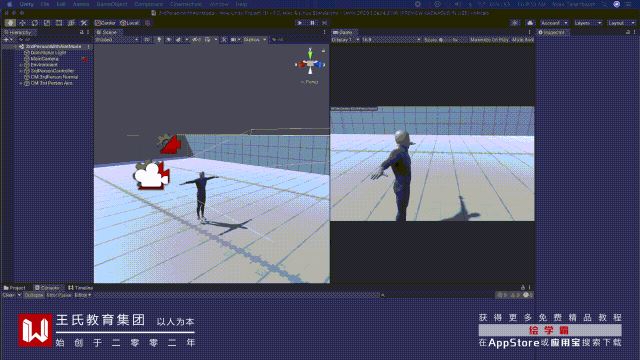
Task: Open the Layers dropdown
Action: [x=587, y=23]
